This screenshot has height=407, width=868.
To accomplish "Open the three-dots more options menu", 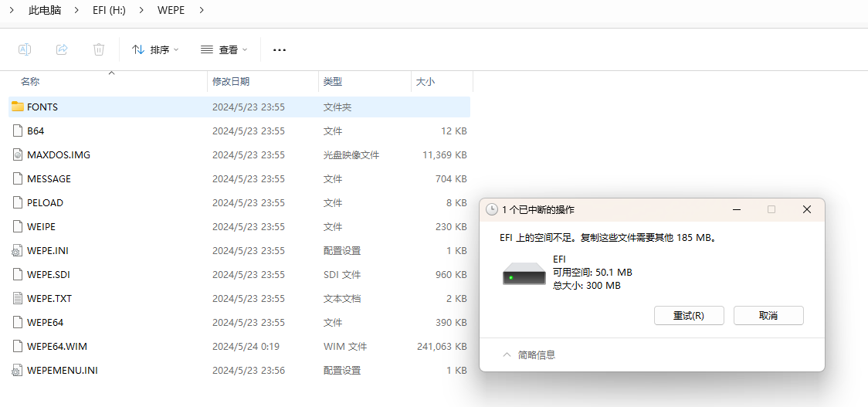I will [x=280, y=50].
